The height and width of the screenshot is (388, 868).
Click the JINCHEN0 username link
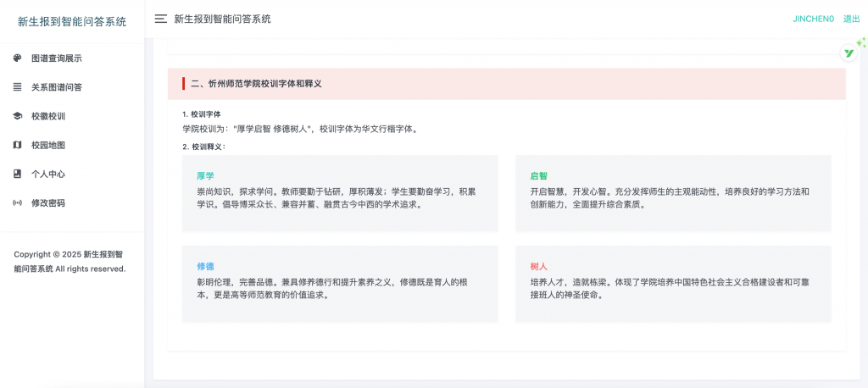click(x=813, y=19)
